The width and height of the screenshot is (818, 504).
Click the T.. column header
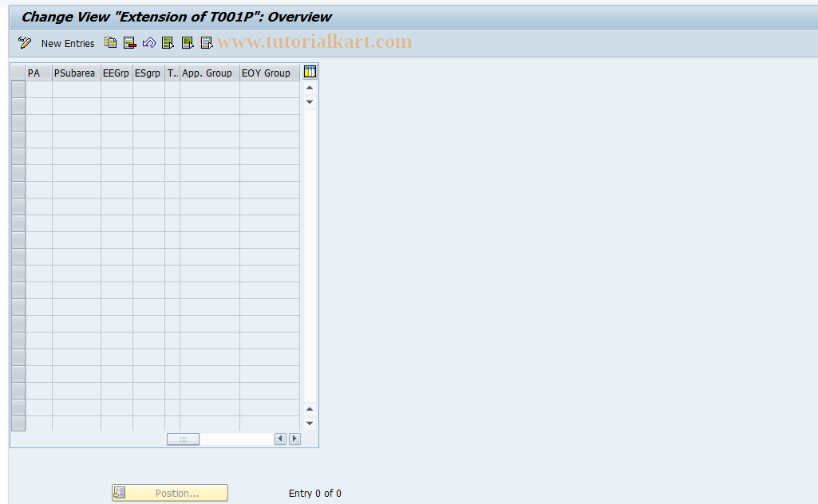click(172, 73)
